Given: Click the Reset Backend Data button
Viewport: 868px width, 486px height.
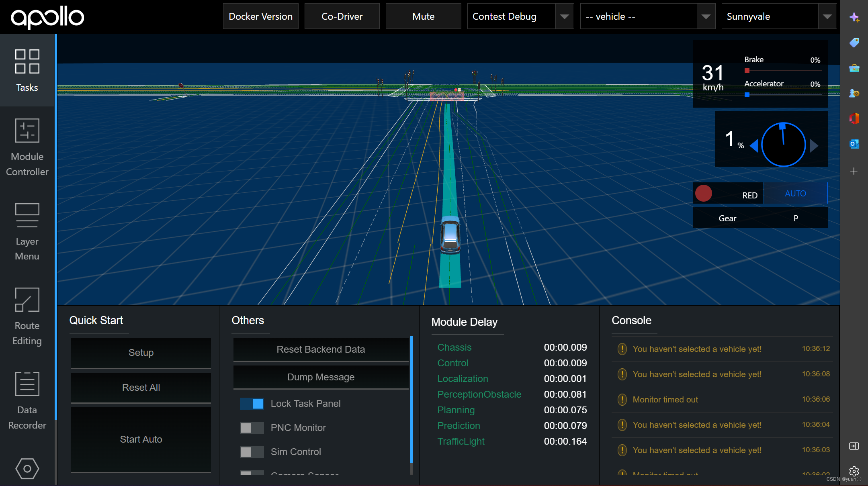Looking at the screenshot, I should pos(321,349).
